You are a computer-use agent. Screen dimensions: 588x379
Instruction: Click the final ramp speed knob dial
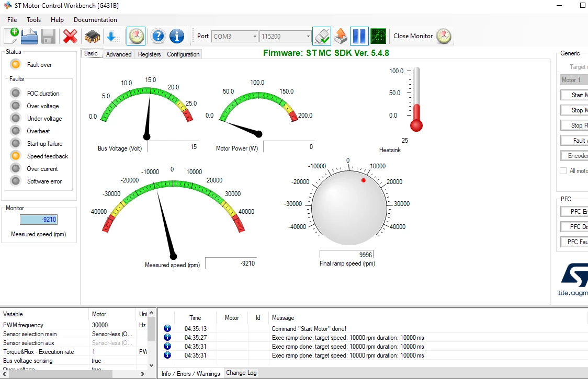pyautogui.click(x=349, y=208)
